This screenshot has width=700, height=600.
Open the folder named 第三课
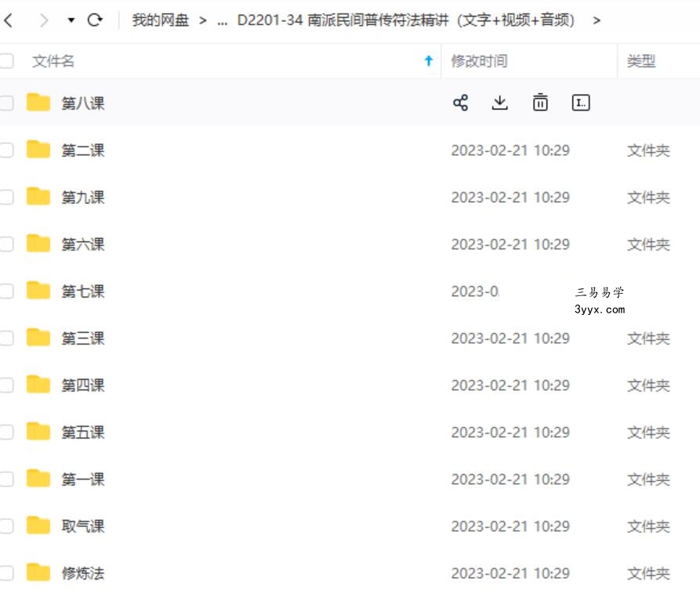pos(83,338)
